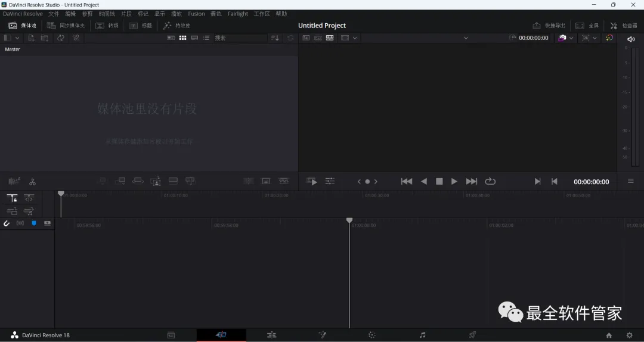Toggle timeline snapping magnet

pos(7,223)
